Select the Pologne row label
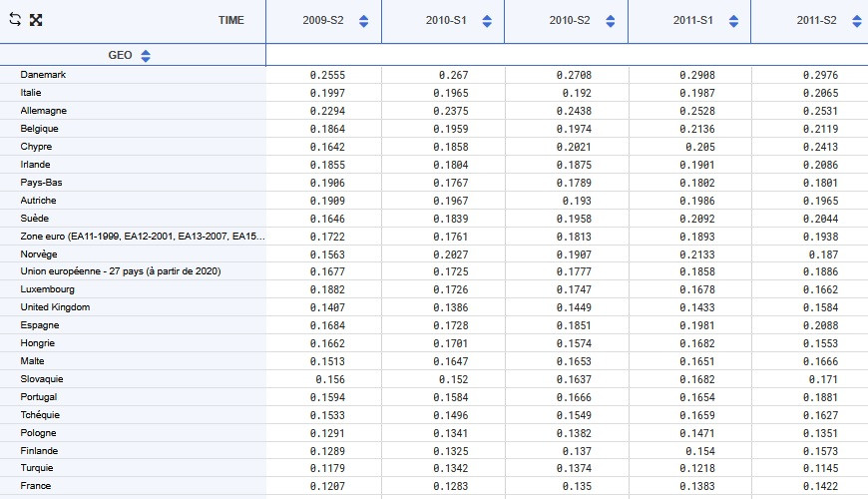 [38, 432]
